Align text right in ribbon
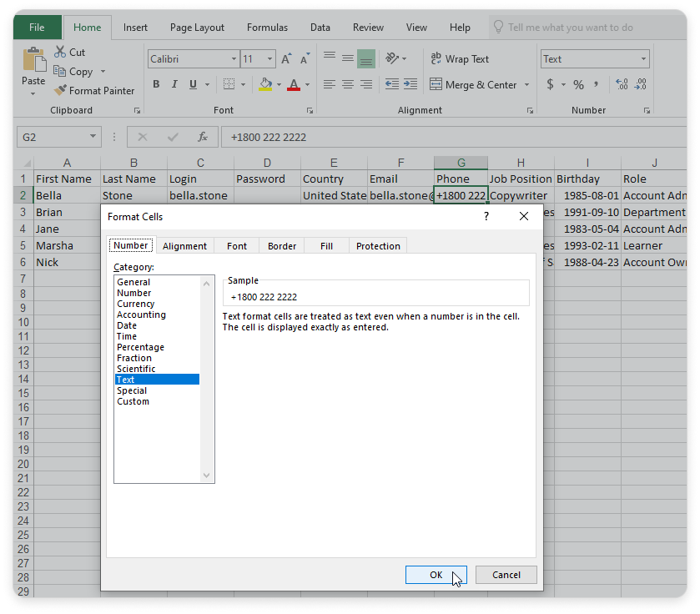This screenshot has height=614, width=700. [x=366, y=84]
